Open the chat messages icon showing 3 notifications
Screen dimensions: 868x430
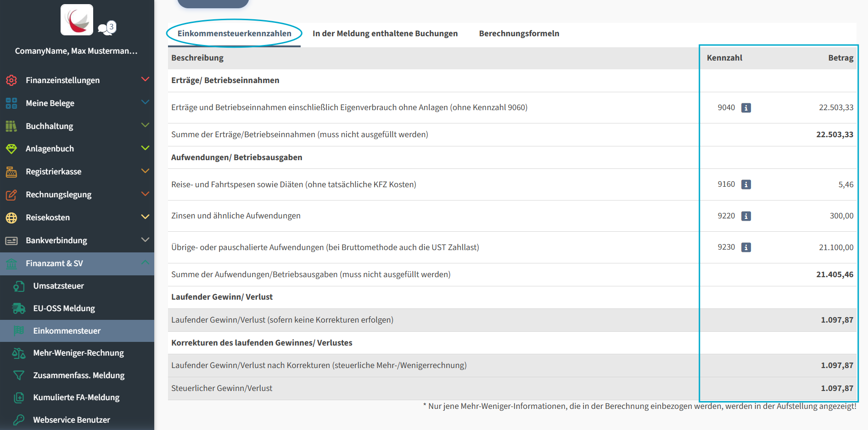tap(105, 28)
